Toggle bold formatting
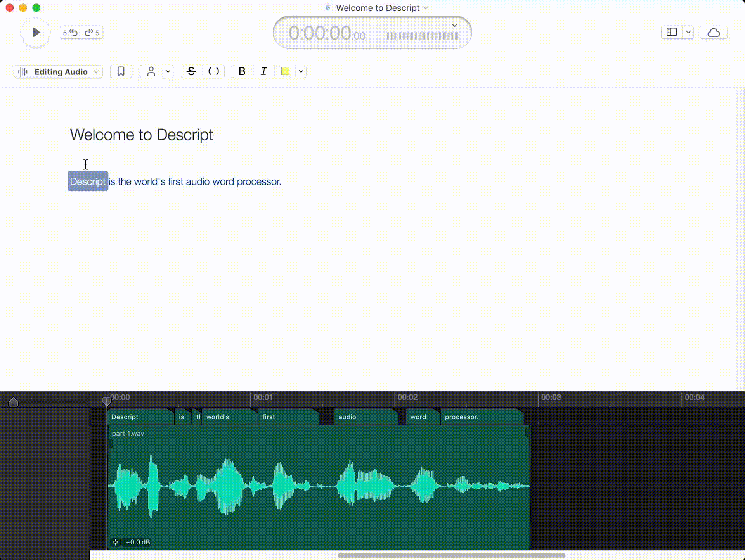745x560 pixels. [x=242, y=71]
